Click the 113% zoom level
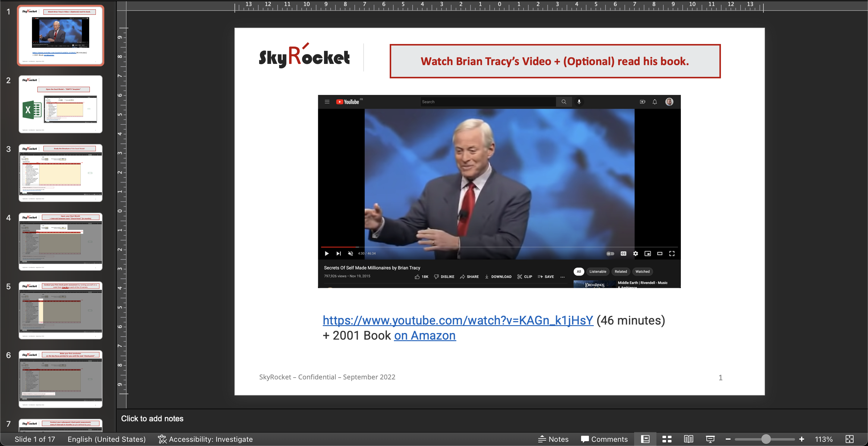 (824, 439)
